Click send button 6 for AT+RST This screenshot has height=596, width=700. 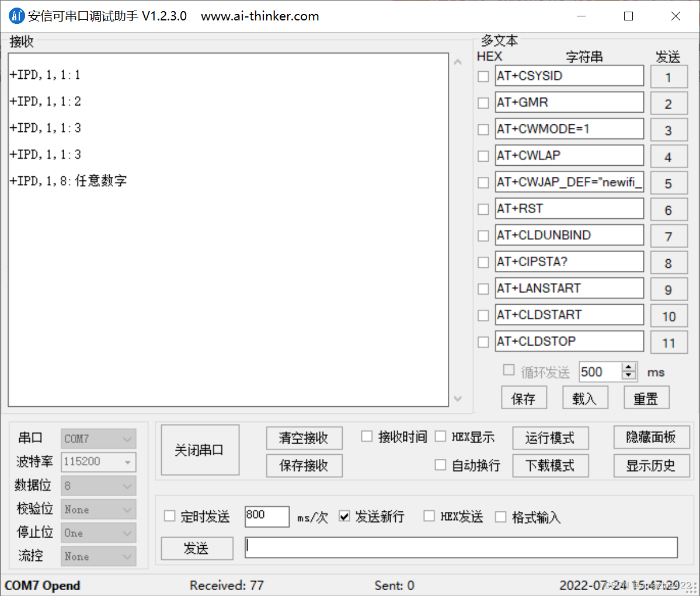coord(668,210)
